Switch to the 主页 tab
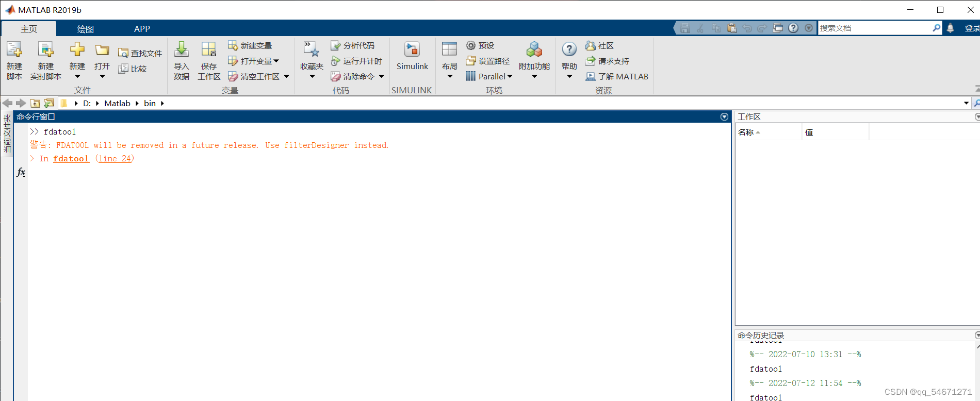 coord(29,29)
